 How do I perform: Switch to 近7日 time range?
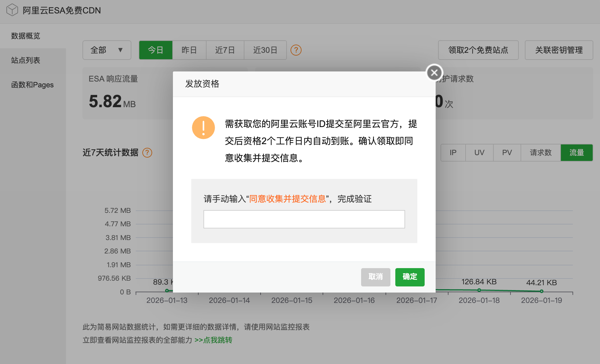point(225,50)
